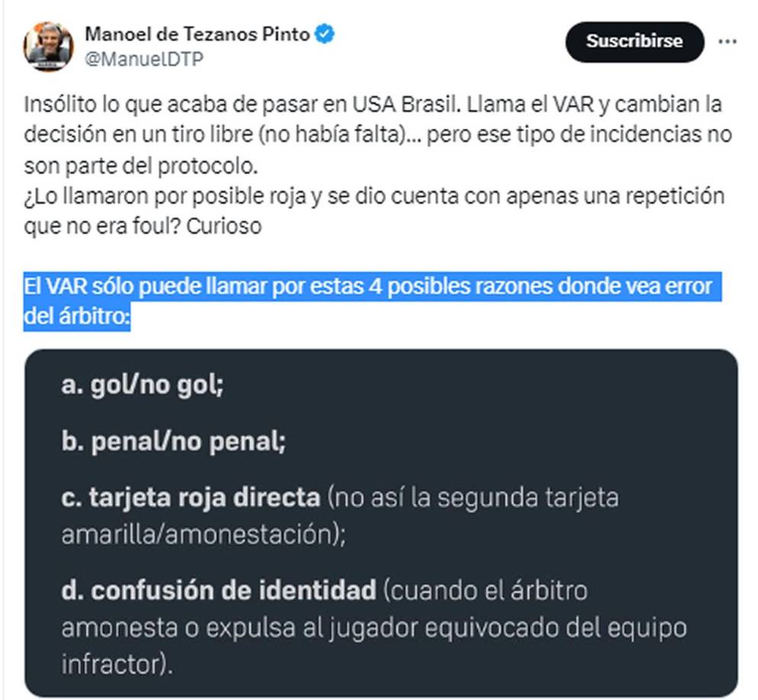Select the highlighted text about VAR reasons

[374, 295]
